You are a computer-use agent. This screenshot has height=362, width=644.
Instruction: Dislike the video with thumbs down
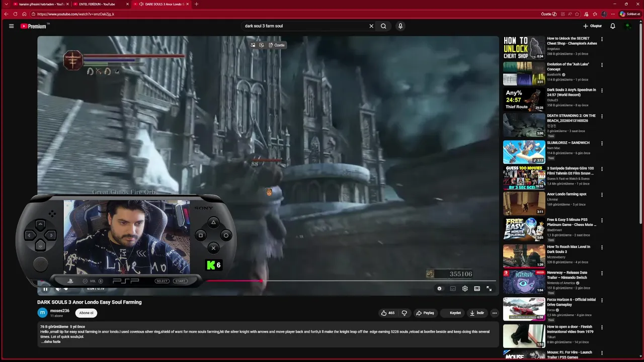point(404,313)
